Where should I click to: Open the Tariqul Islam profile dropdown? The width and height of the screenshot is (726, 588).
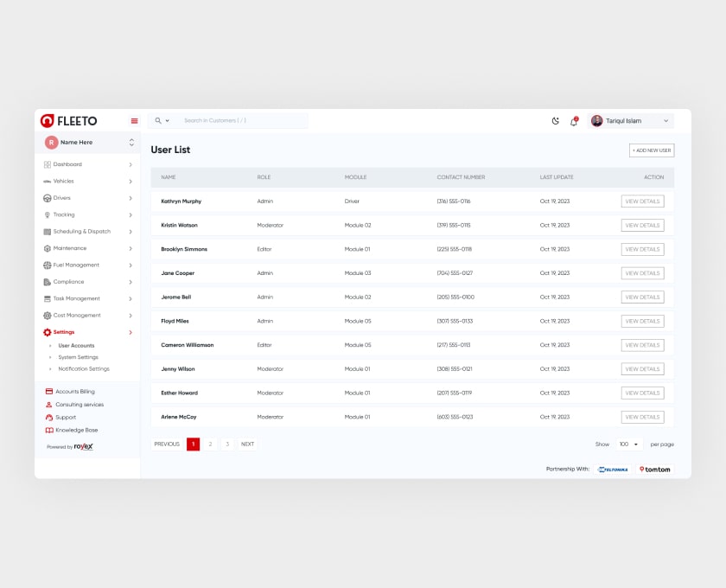[630, 121]
